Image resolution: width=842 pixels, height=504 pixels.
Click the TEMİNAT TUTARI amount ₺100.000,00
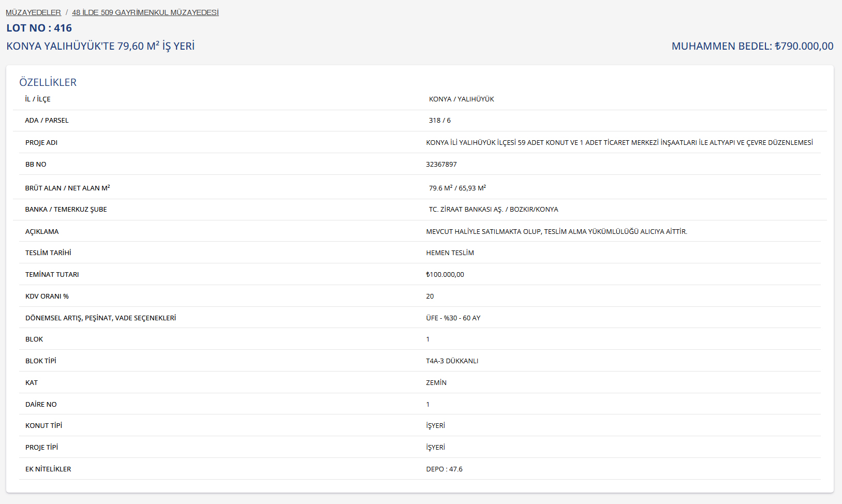[445, 275]
